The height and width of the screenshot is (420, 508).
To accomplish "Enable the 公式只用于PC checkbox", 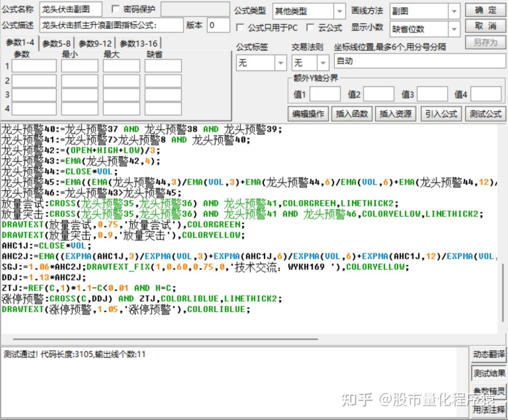I will pyautogui.click(x=240, y=28).
